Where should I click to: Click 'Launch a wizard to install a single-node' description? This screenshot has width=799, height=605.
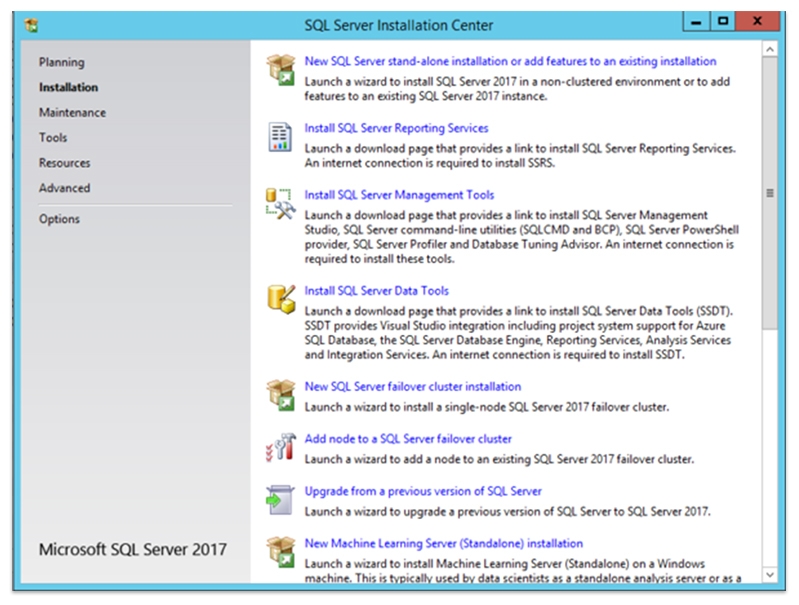487,407
